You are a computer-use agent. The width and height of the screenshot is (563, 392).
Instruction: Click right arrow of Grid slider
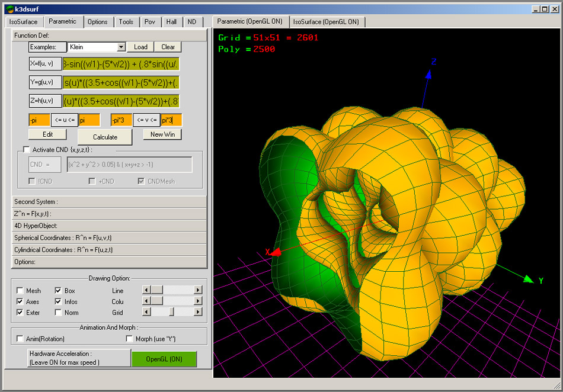tap(198, 312)
